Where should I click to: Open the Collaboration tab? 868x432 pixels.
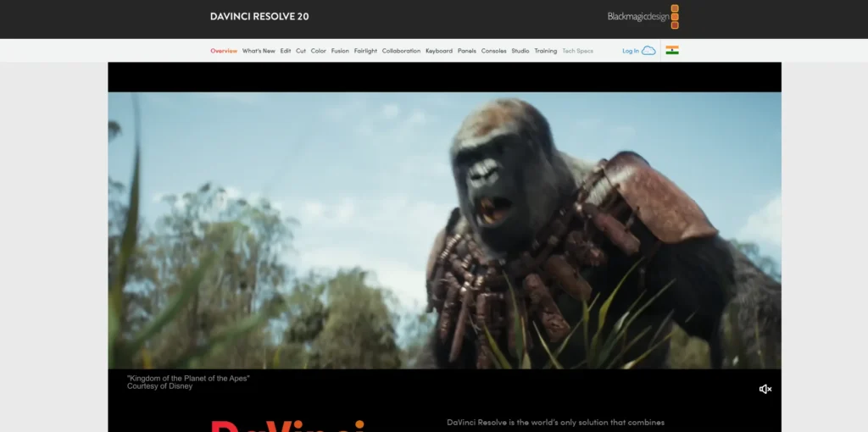[401, 51]
